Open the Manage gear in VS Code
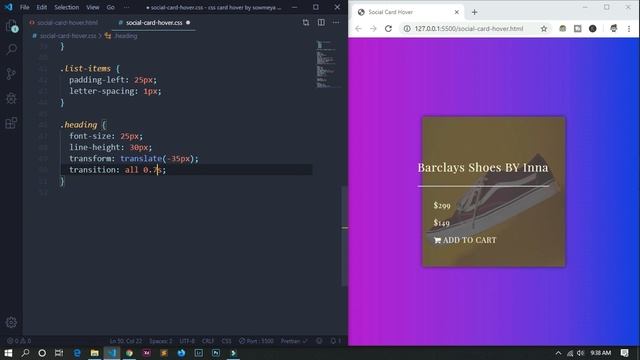This screenshot has width=640, height=360. coord(11,322)
